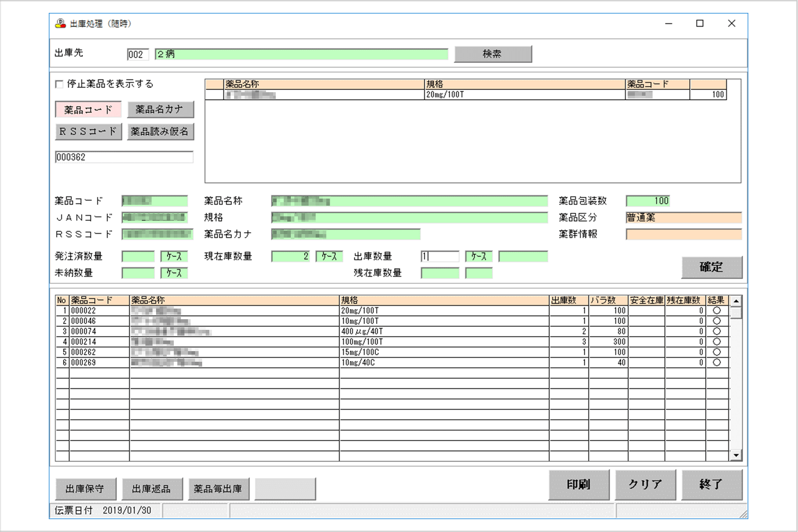Click the 確定 button
Image resolution: width=798 pixels, height=532 pixels.
tap(712, 267)
